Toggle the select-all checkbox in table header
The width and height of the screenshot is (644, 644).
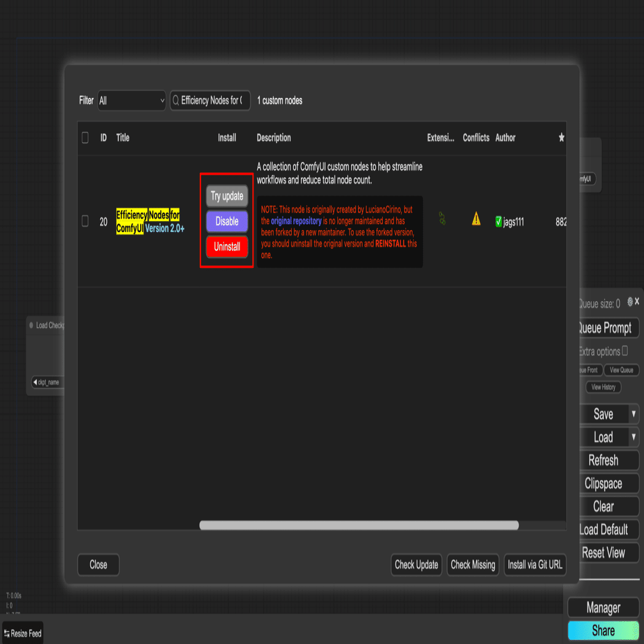[85, 138]
